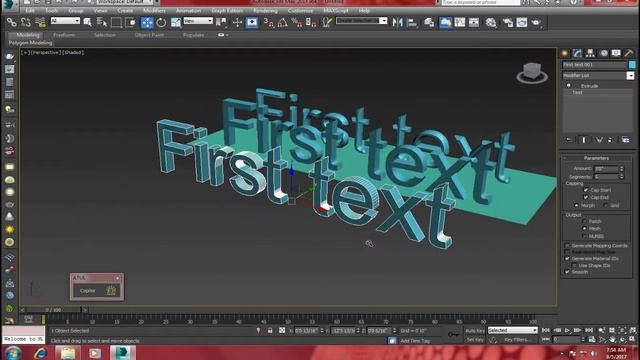This screenshot has width=640, height=360.
Task: Open the Utilities command panel tab
Action: click(x=629, y=53)
